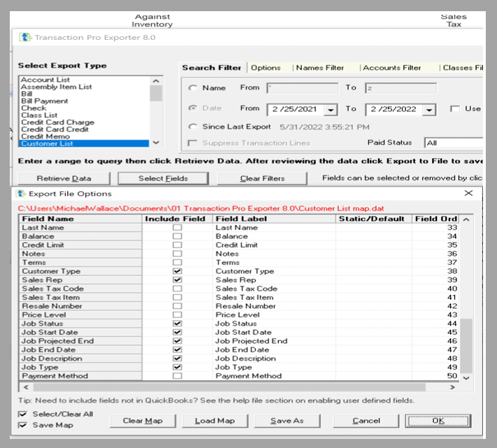Image resolution: width=497 pixels, height=448 pixels.
Task: Uncheck Include Field for Job Status
Action: (177, 324)
